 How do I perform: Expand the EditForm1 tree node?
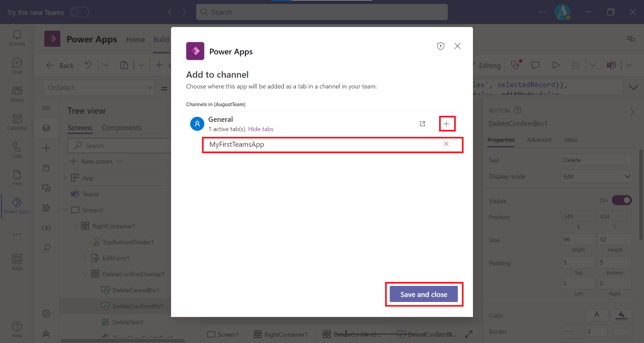point(85,258)
